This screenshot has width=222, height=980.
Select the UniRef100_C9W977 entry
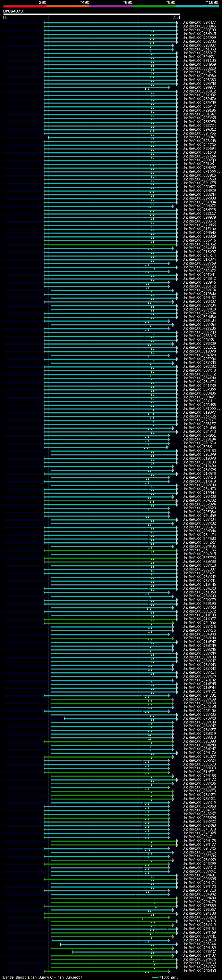(x=199, y=88)
